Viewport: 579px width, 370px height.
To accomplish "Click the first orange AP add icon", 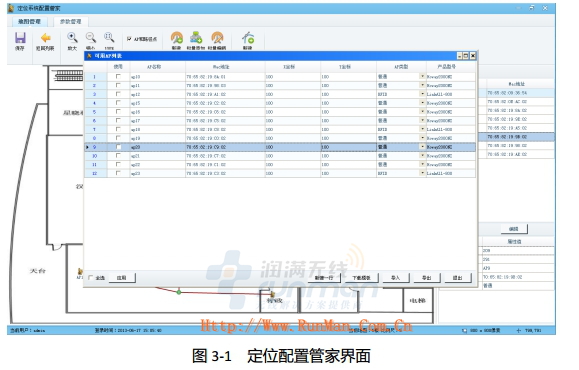I will [177, 38].
